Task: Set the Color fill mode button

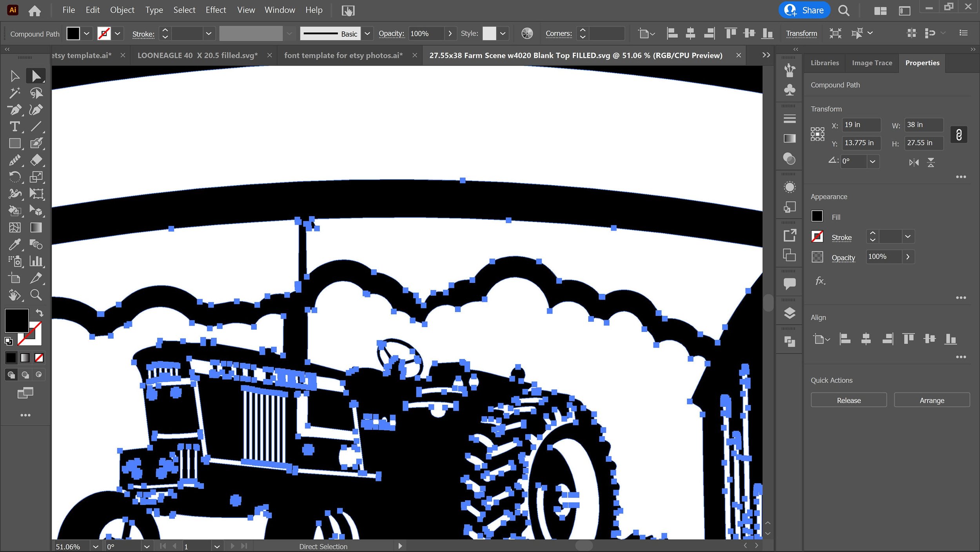Action: click(x=11, y=358)
